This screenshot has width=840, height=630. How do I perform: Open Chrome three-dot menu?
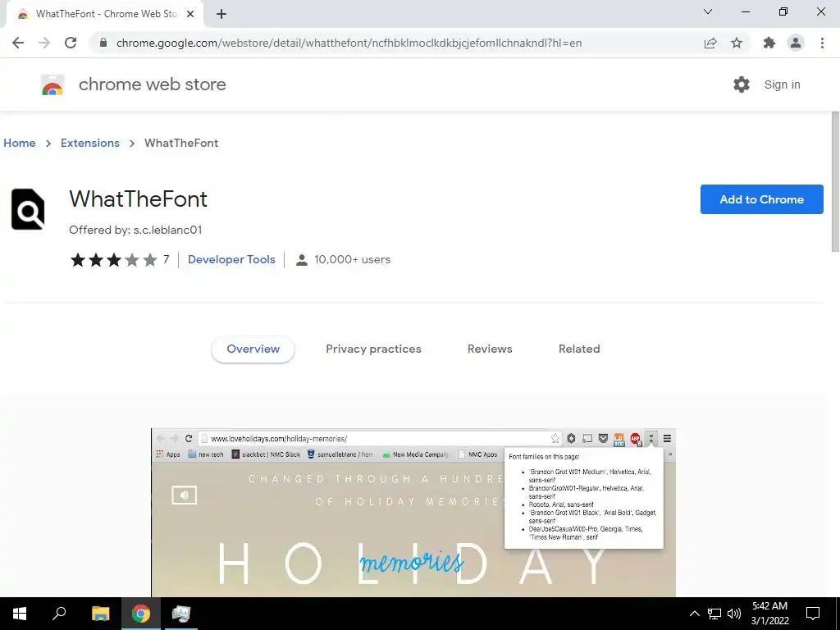pos(822,43)
